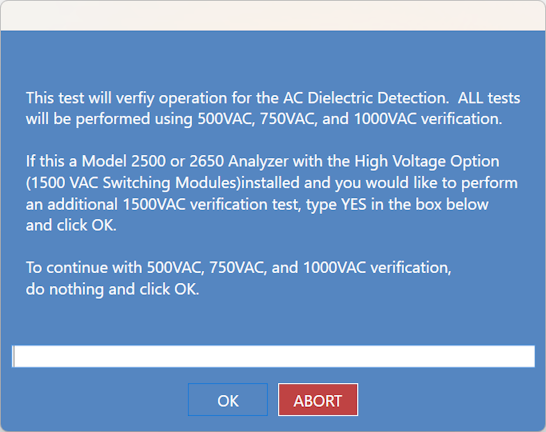Click the paragraph mentioning Model 2500 or 2650
The width and height of the screenshot is (546, 432).
pos(272,193)
